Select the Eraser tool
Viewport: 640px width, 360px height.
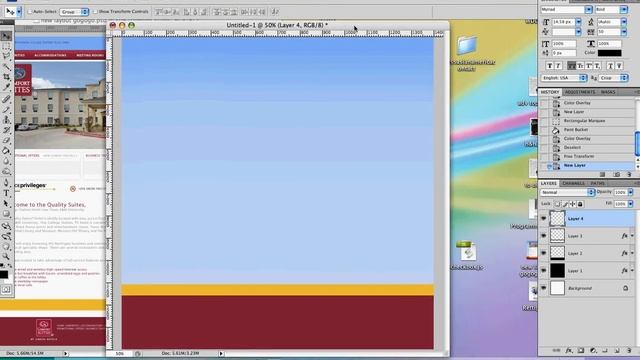pyautogui.click(x=6, y=141)
